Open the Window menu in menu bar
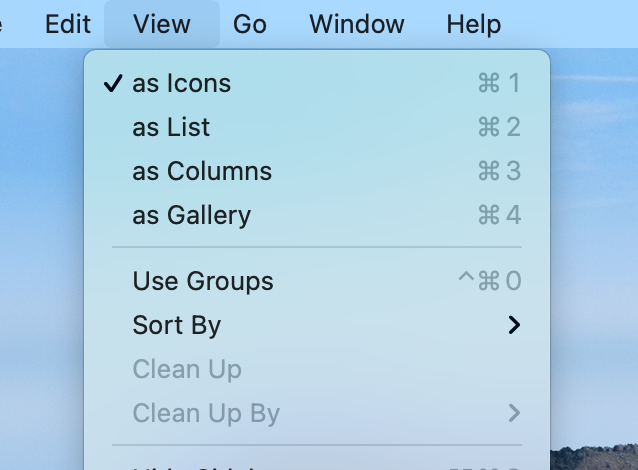Screen dimensions: 638x470 (356, 24)
